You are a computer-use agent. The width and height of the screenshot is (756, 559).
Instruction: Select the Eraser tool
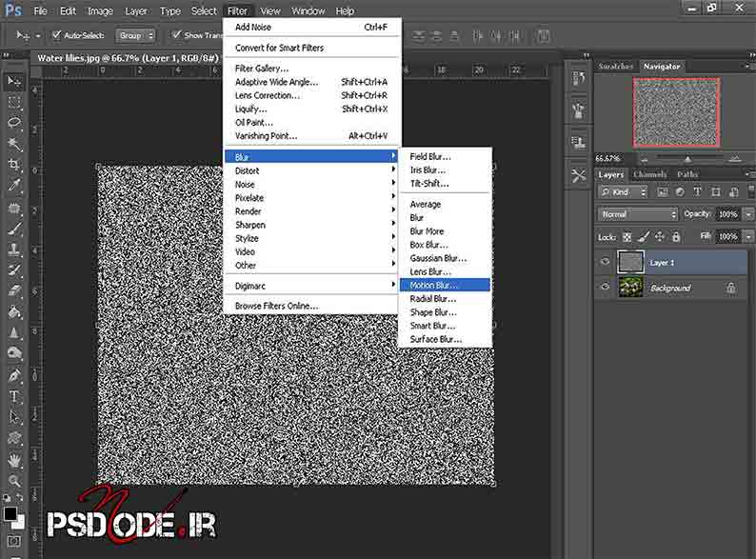point(14,290)
